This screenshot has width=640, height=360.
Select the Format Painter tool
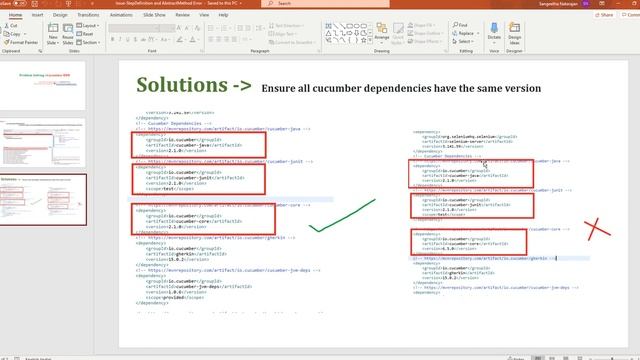click(x=21, y=42)
